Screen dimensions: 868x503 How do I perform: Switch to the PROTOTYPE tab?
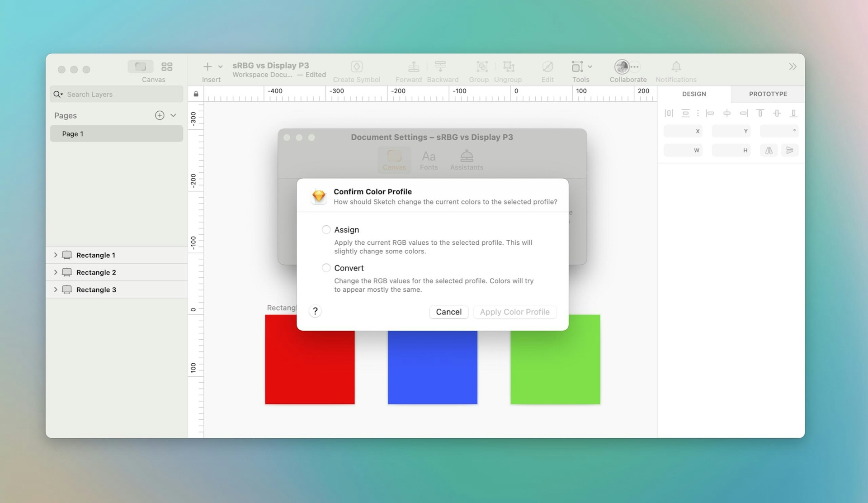pyautogui.click(x=767, y=94)
